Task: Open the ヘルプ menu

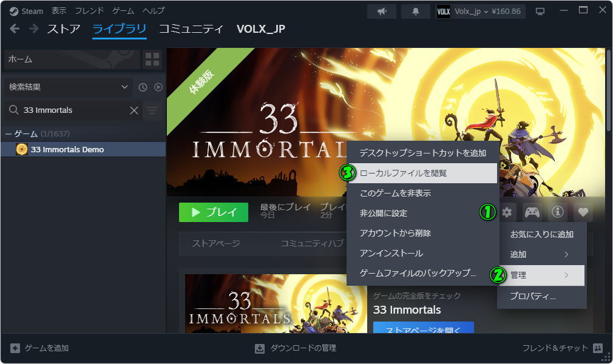Action: 153,11
